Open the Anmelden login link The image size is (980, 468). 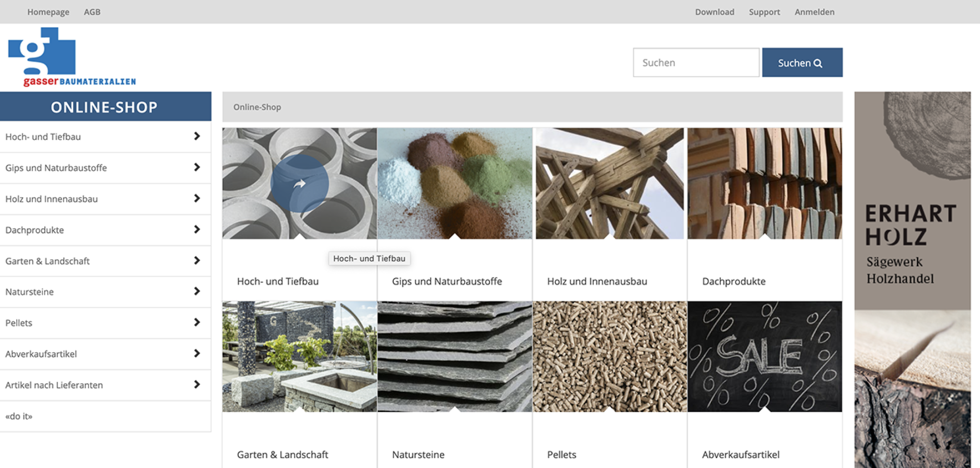click(814, 12)
